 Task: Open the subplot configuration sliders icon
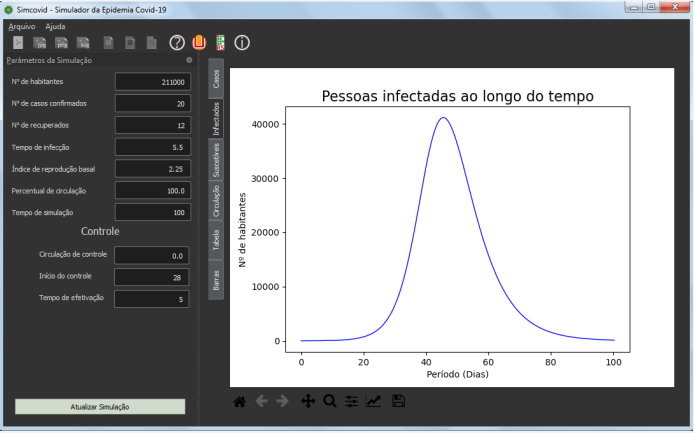pos(352,401)
